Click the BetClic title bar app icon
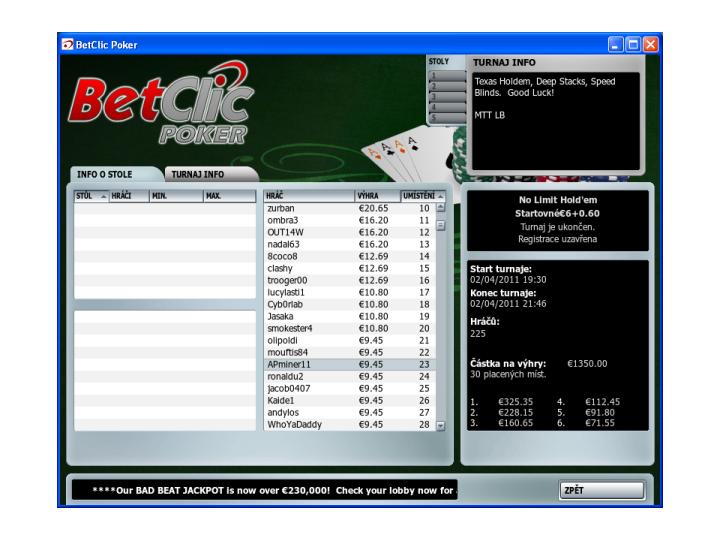This screenshot has width=720, height=540. (68, 45)
